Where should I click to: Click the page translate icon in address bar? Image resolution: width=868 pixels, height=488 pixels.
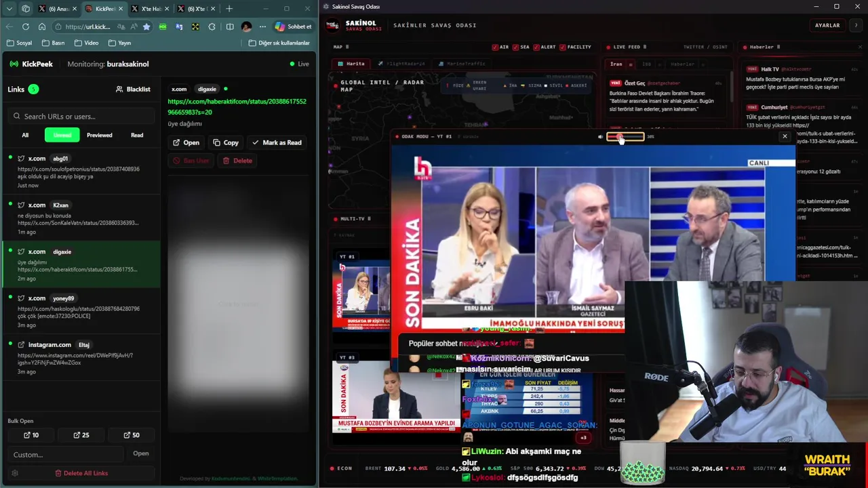click(x=121, y=26)
